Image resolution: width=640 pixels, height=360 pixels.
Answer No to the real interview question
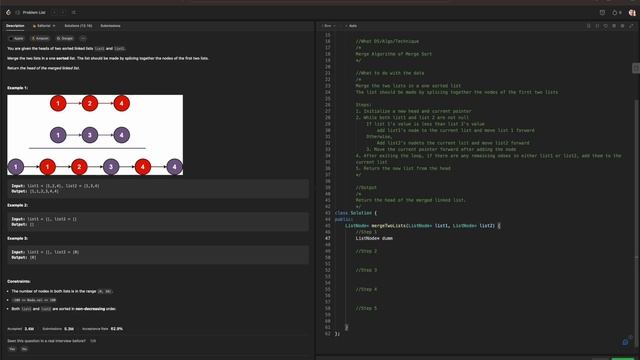[x=24, y=349]
